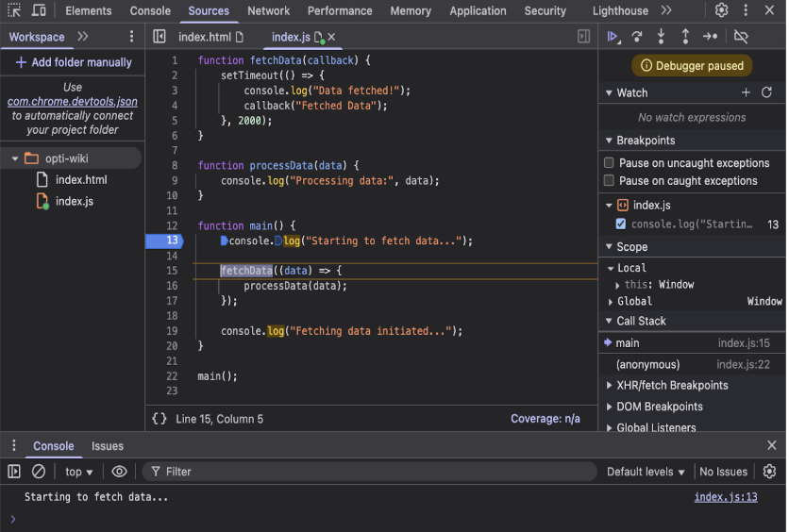Image resolution: width=789 pixels, height=532 pixels.
Task: Enable Pause on uncaught exceptions
Action: [611, 163]
